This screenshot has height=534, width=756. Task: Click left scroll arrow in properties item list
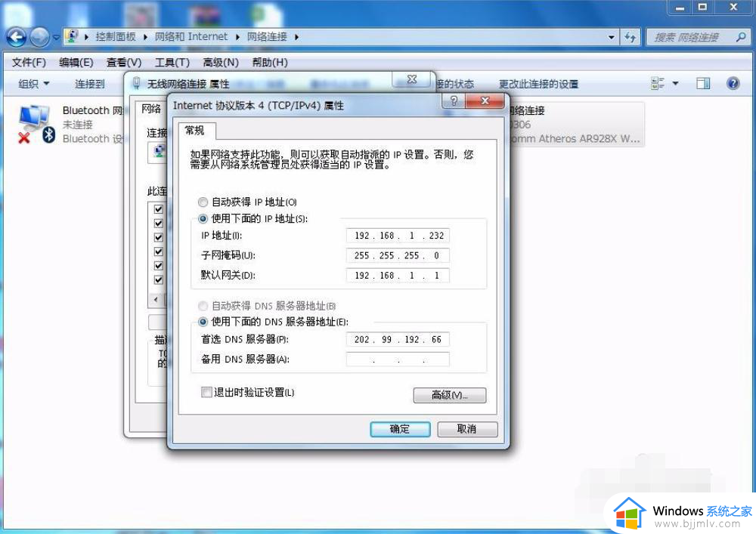coord(155,300)
